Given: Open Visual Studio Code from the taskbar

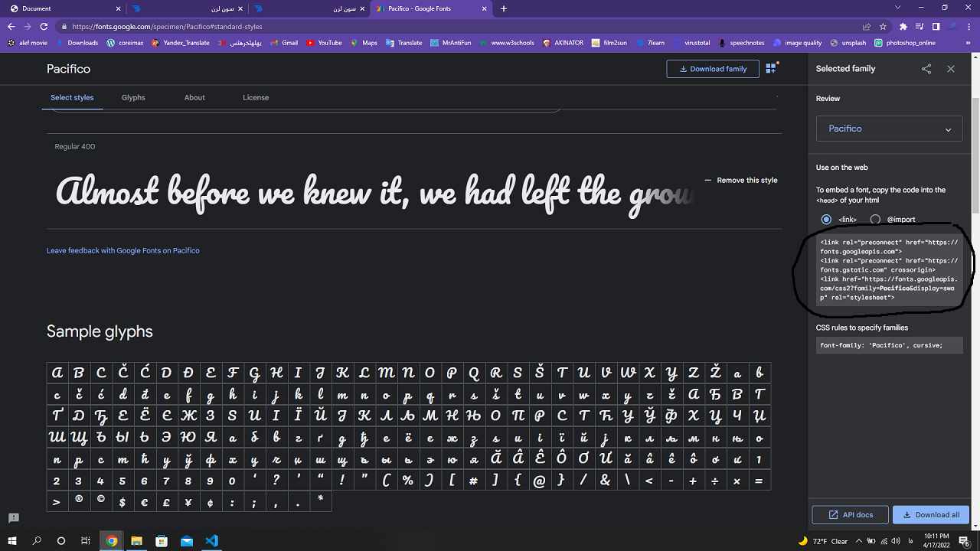Looking at the screenshot, I should click(212, 540).
